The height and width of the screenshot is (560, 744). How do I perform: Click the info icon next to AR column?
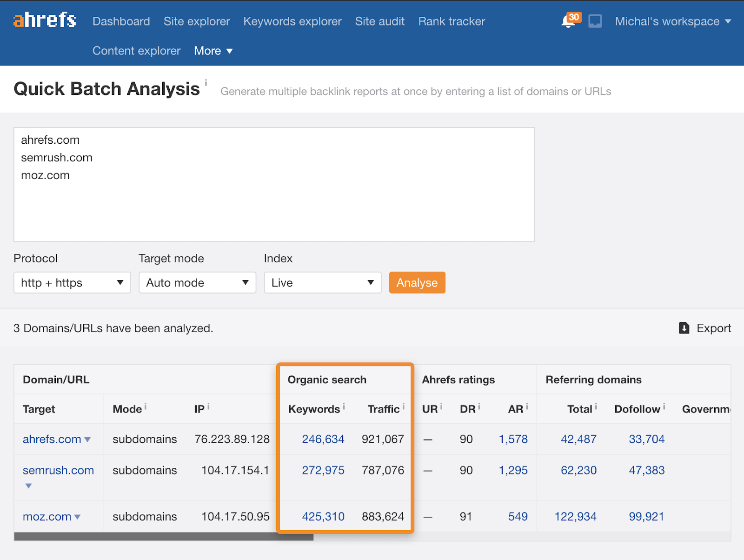click(527, 405)
